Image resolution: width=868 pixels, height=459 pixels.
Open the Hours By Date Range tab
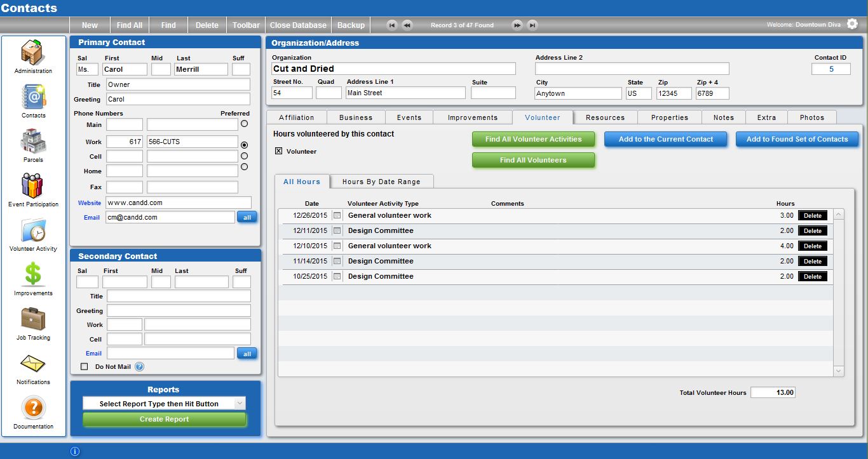381,182
